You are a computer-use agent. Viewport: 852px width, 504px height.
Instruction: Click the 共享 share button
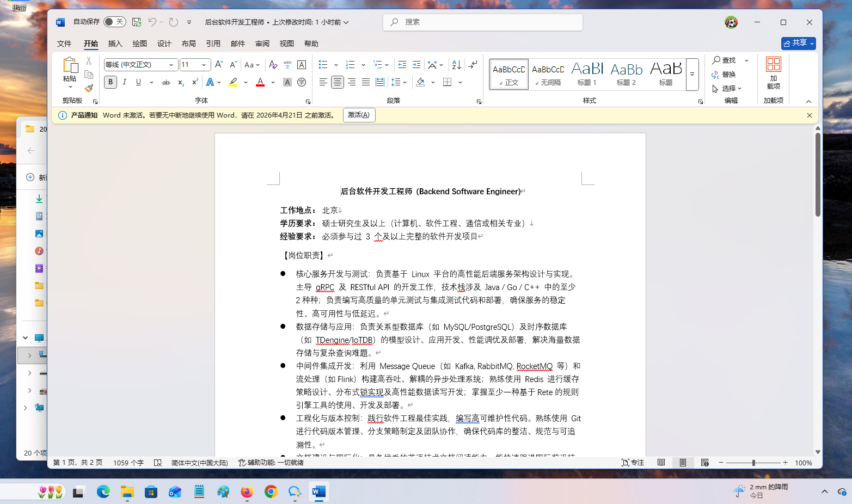[x=795, y=43]
